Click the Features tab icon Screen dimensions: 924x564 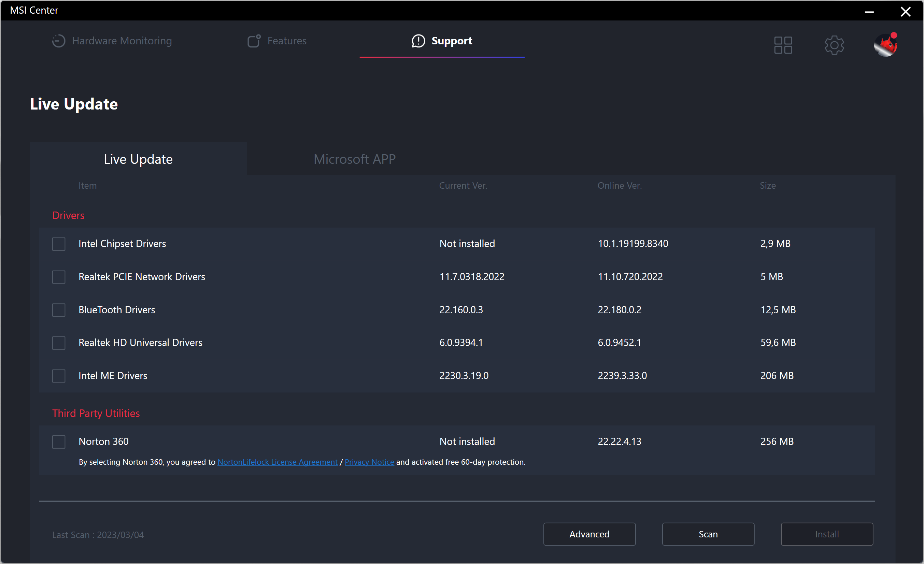254,41
